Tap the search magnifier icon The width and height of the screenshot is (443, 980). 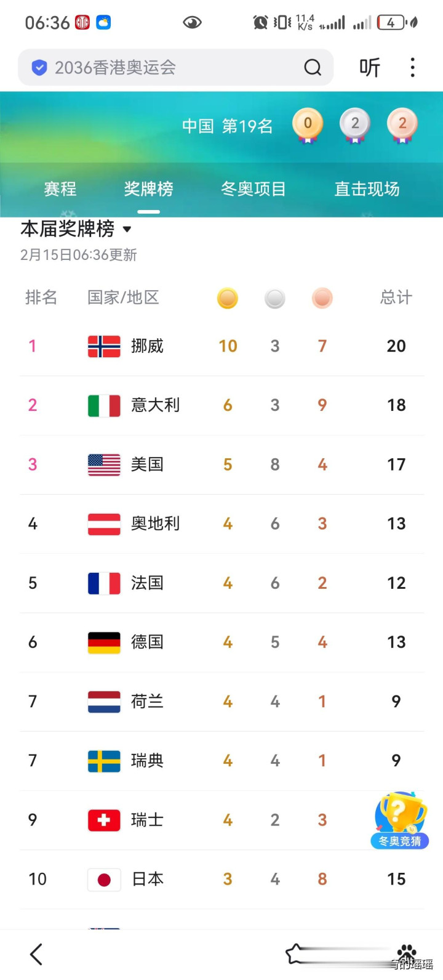pos(313,67)
